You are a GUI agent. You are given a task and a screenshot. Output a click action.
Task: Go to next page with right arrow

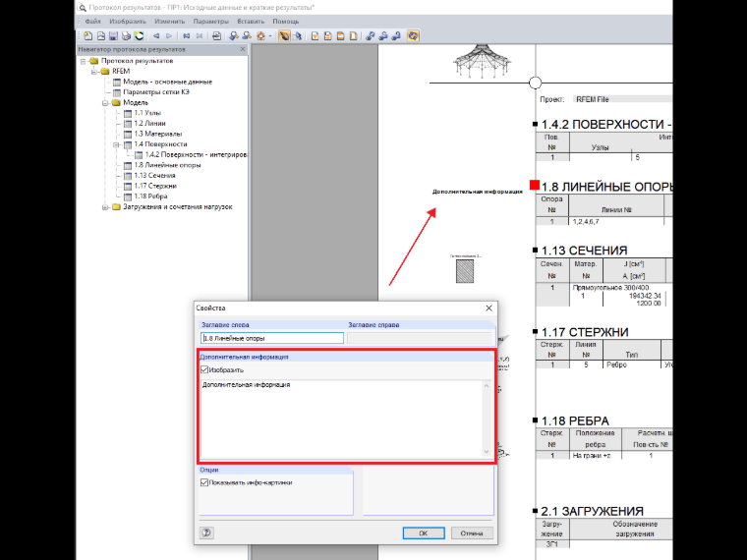pyautogui.click(x=169, y=35)
